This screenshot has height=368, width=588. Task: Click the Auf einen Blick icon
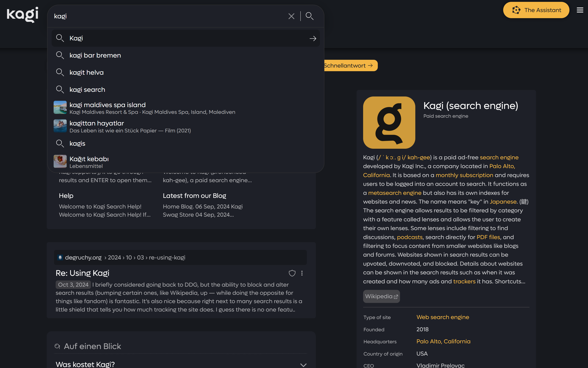(x=57, y=346)
